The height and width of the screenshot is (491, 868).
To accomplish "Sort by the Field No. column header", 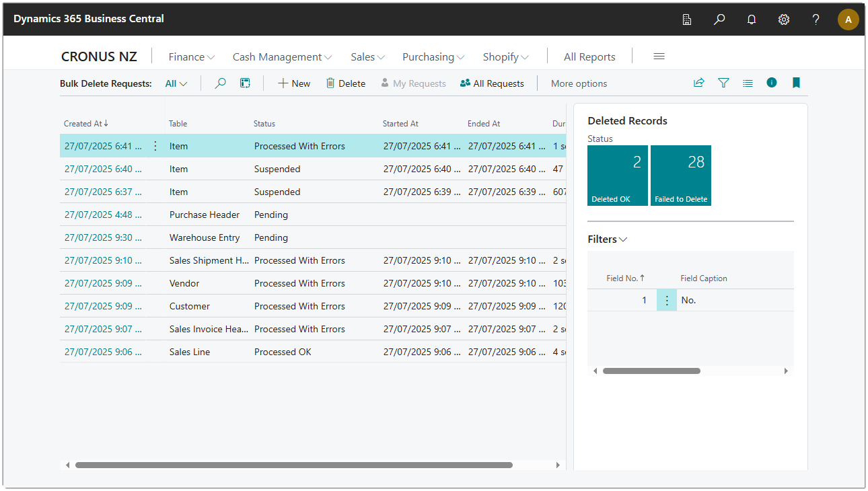I will point(626,278).
